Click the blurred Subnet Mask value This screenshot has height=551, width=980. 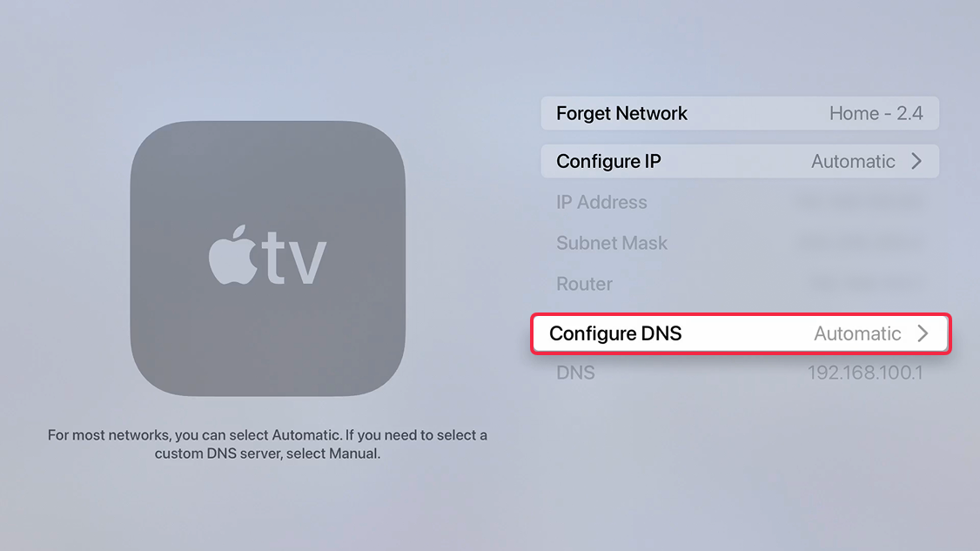point(859,243)
